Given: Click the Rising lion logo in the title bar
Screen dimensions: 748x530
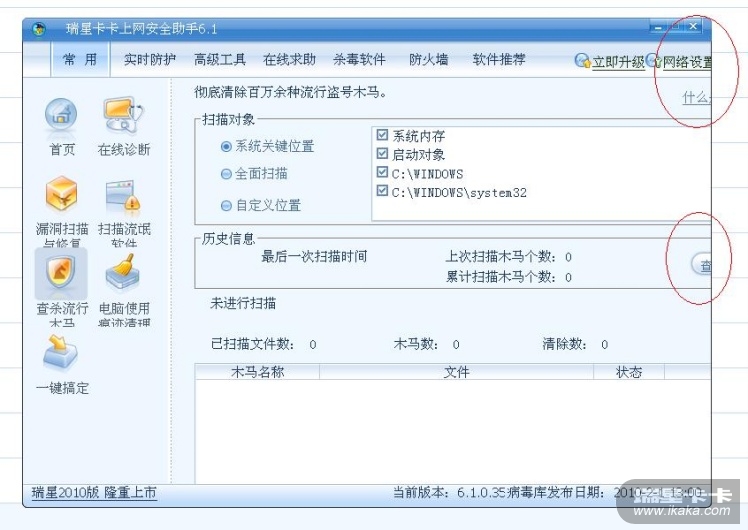Looking at the screenshot, I should point(39,29).
